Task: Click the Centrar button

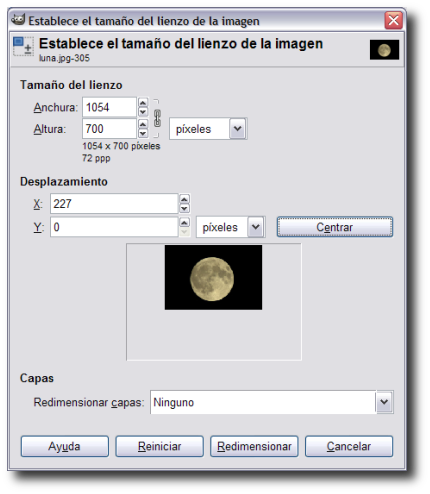Action: tap(335, 227)
